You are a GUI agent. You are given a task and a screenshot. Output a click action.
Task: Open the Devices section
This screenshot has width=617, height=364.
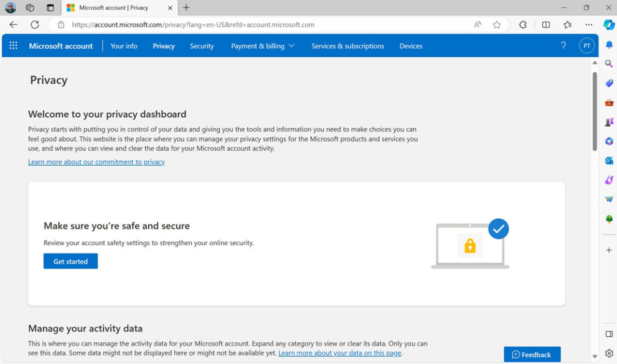click(410, 46)
